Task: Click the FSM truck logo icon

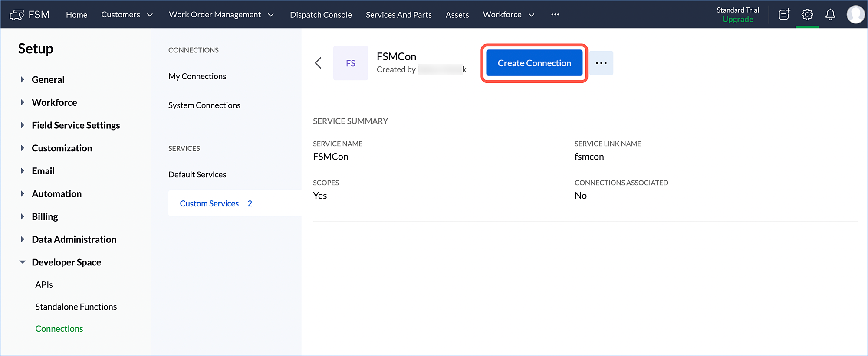Action: [16, 15]
